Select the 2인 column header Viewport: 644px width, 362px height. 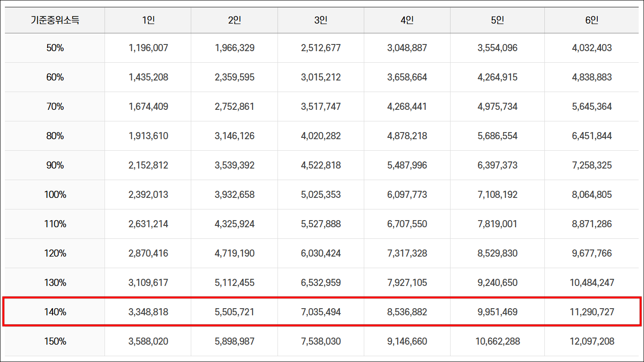(234, 20)
